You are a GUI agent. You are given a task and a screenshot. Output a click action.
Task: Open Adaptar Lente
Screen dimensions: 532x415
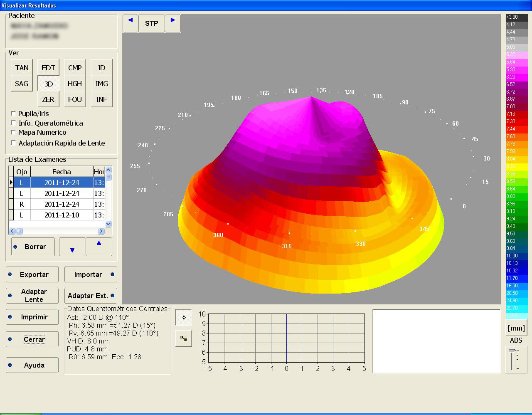click(32, 296)
